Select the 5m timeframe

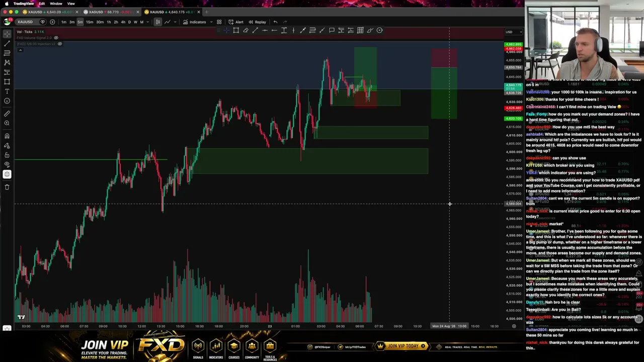(x=80, y=22)
